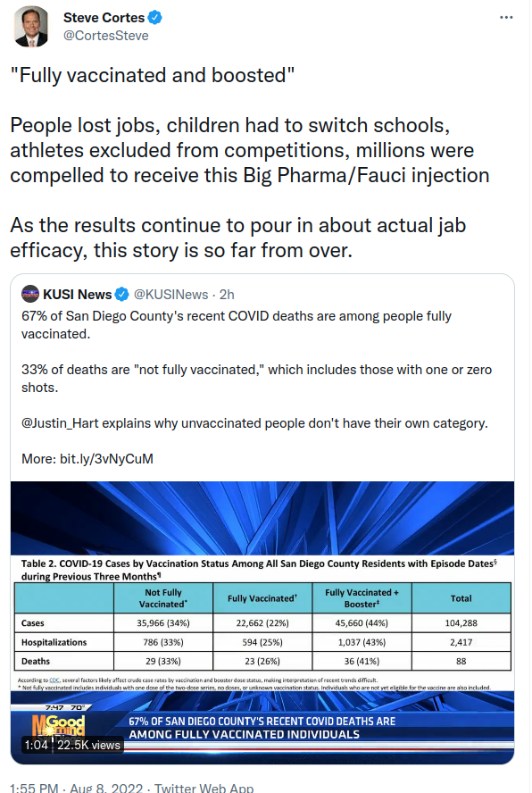The height and width of the screenshot is (793, 532).
Task: Open the 1:55 PM Aug 8, 2022 timestamp
Action: click(x=77, y=788)
